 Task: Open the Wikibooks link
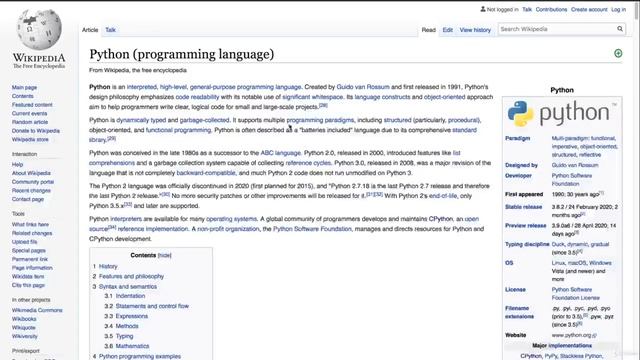(24, 319)
